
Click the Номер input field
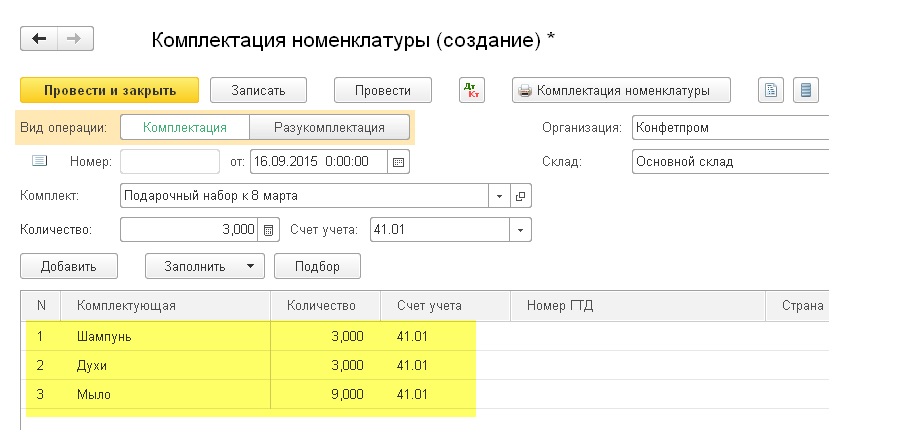point(170,162)
